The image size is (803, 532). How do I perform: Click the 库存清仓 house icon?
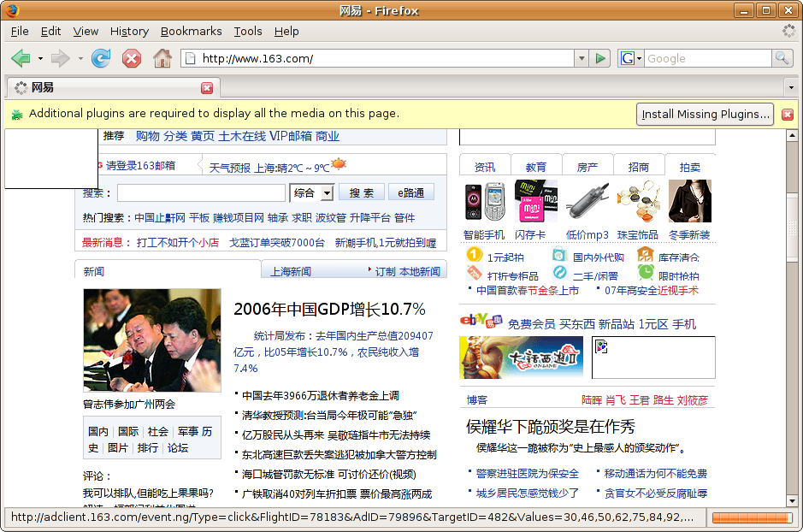point(646,254)
